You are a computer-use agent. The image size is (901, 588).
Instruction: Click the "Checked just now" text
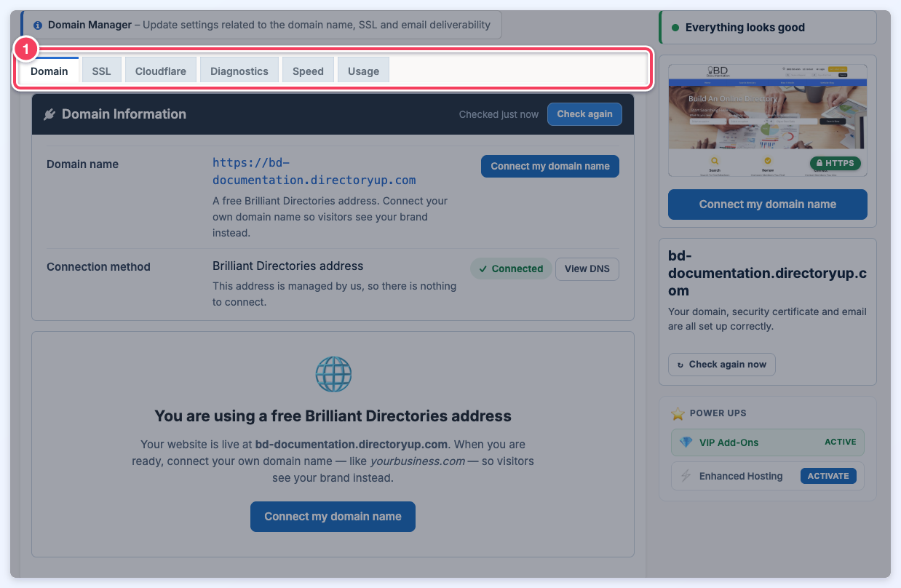tap(499, 114)
